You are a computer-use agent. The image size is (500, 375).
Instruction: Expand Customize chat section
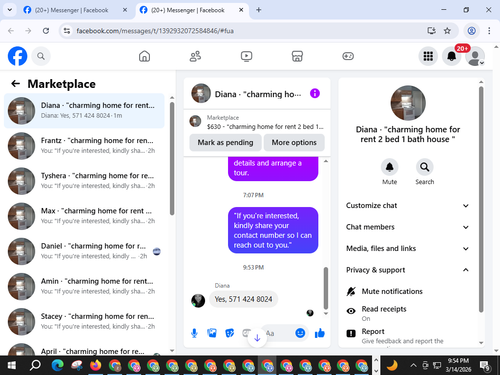coord(407,205)
